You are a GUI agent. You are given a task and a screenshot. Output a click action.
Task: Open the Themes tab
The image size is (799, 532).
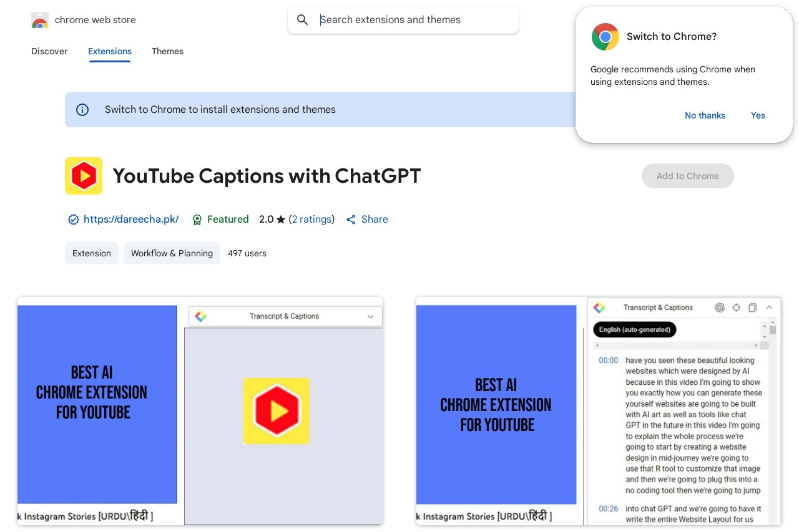click(167, 51)
